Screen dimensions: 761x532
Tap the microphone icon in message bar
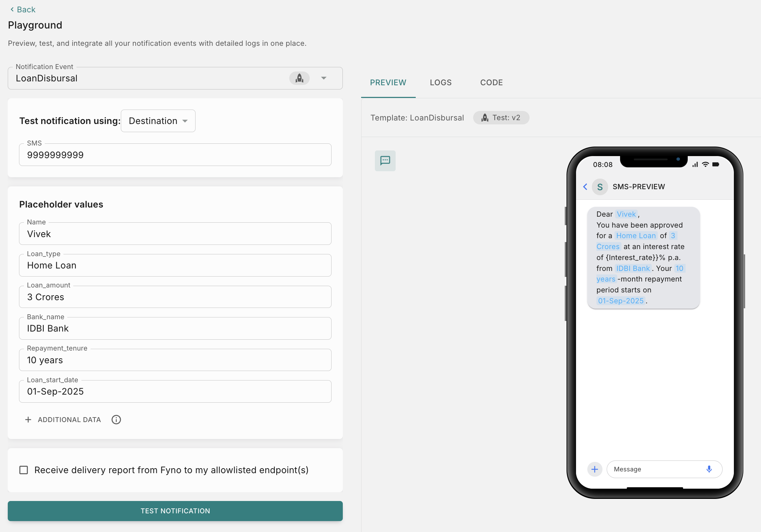[709, 469]
